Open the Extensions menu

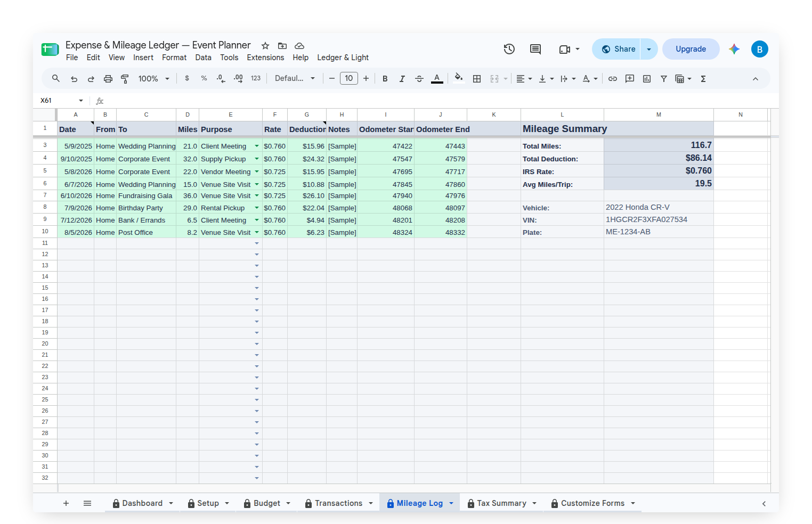(265, 58)
